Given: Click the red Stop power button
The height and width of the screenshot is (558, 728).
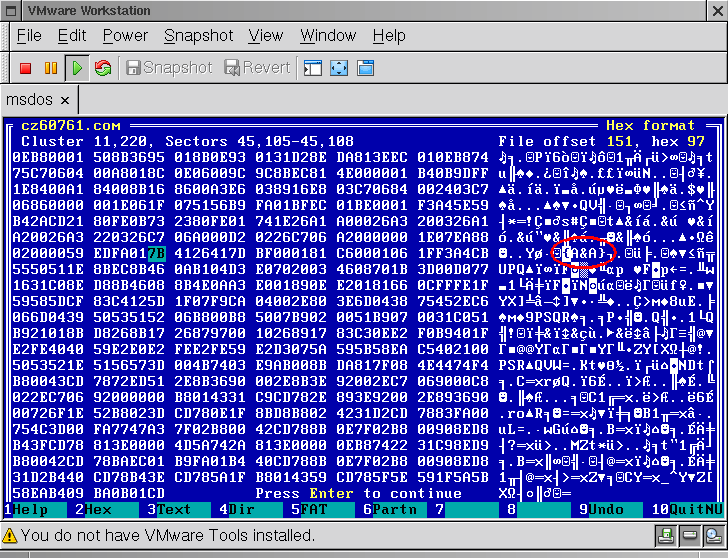Looking at the screenshot, I should [26, 68].
